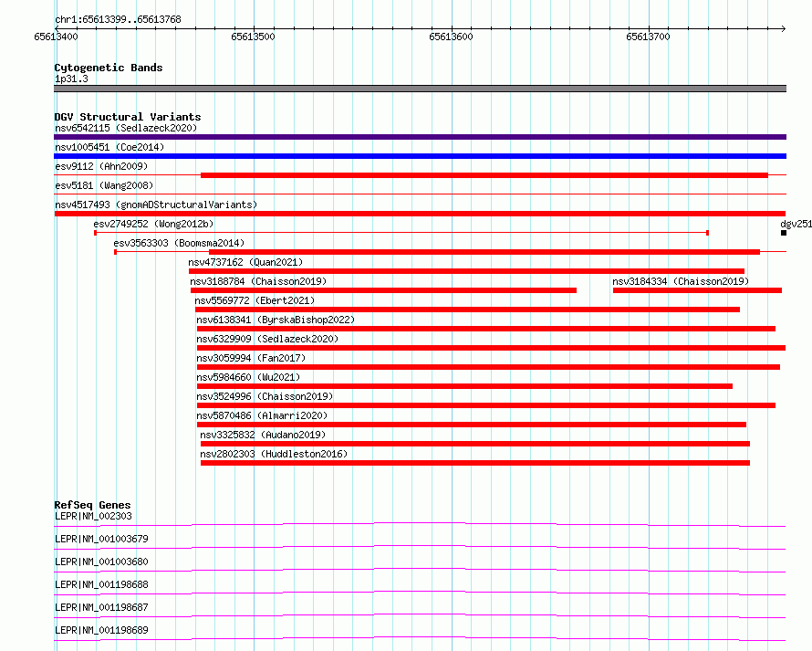Select LEPR|NM_001003680 transcript label
The height and width of the screenshot is (651, 812).
click(101, 562)
